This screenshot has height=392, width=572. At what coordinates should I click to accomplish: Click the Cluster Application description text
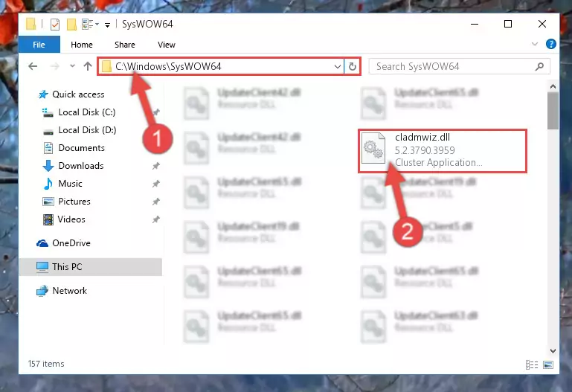439,163
